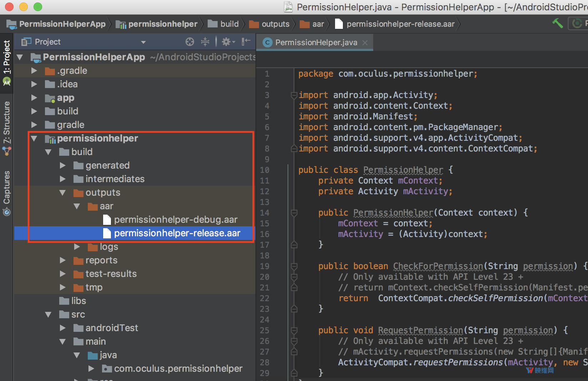Click the Make Project hammer icon
The height and width of the screenshot is (381, 588).
point(557,24)
